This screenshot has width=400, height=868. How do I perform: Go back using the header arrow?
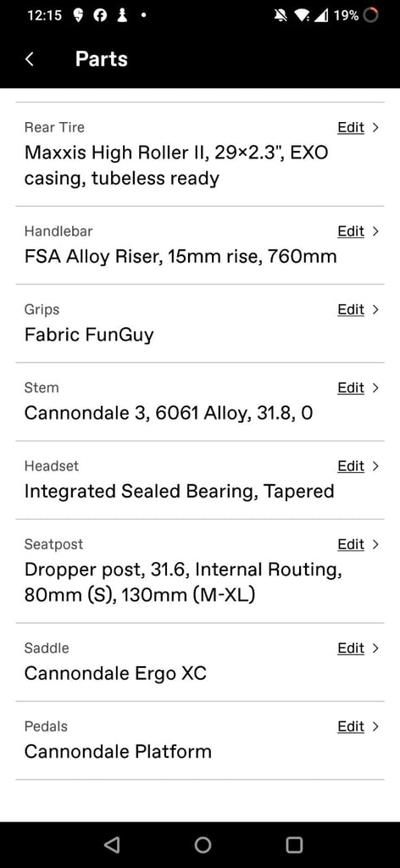30,59
